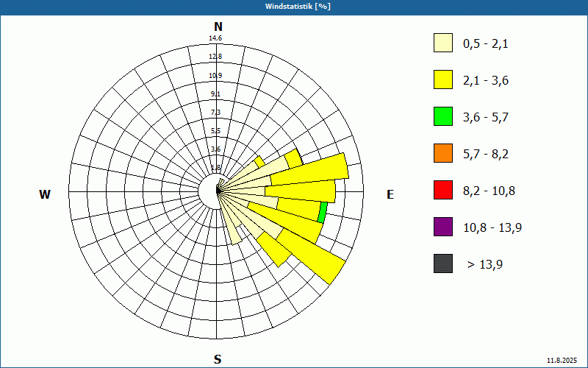The image size is (588, 368).
Task: Click the orange 5,7 - 8,2 legend swatch
Action: click(x=443, y=153)
